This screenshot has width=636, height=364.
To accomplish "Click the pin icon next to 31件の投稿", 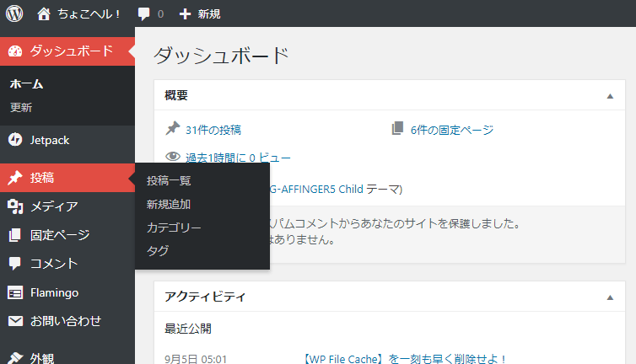I will pyautogui.click(x=173, y=128).
